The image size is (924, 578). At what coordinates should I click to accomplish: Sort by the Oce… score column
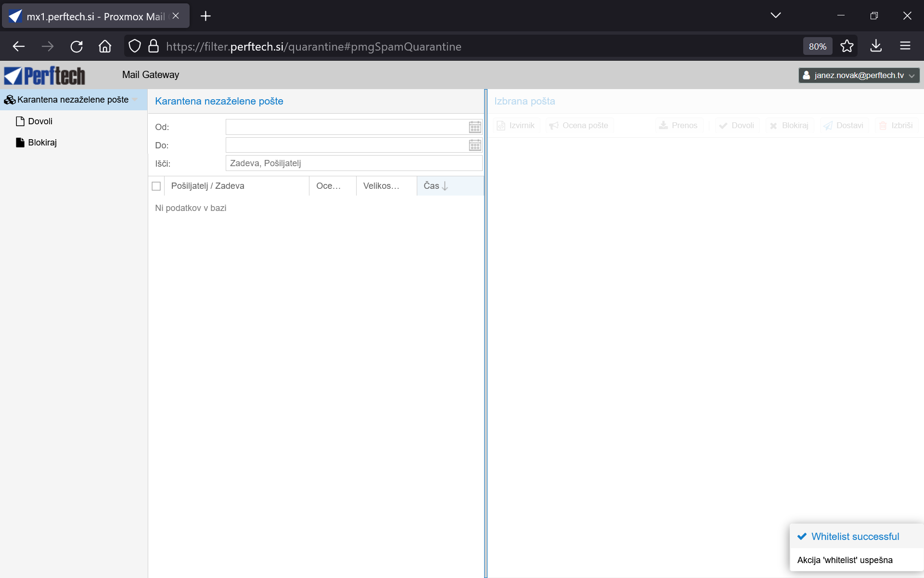333,186
